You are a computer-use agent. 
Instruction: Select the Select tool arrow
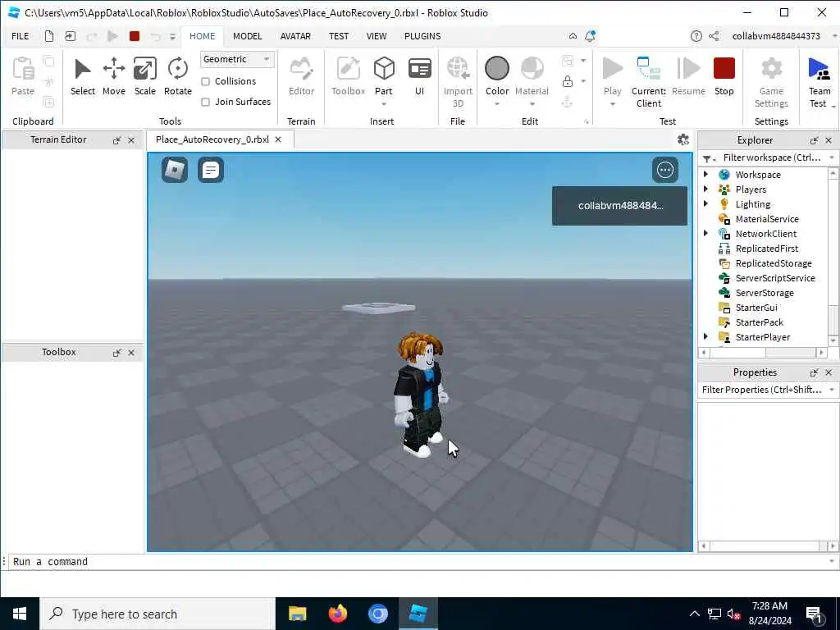83,69
